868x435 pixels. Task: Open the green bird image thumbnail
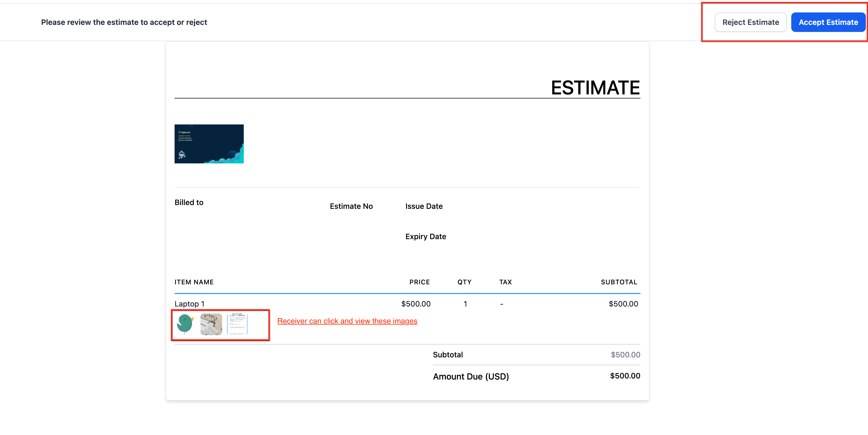[185, 324]
